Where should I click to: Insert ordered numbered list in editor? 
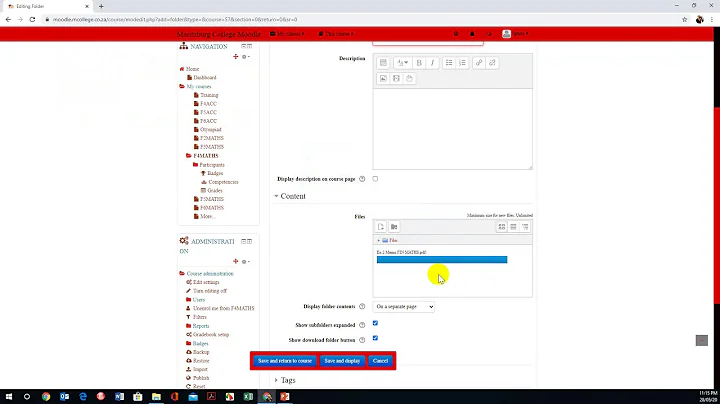click(x=462, y=63)
